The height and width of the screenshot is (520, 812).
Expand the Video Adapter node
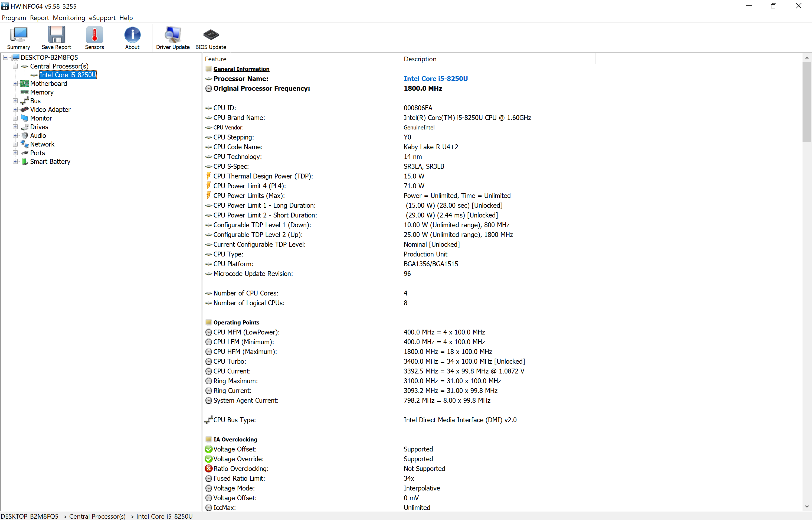pyautogui.click(x=15, y=109)
